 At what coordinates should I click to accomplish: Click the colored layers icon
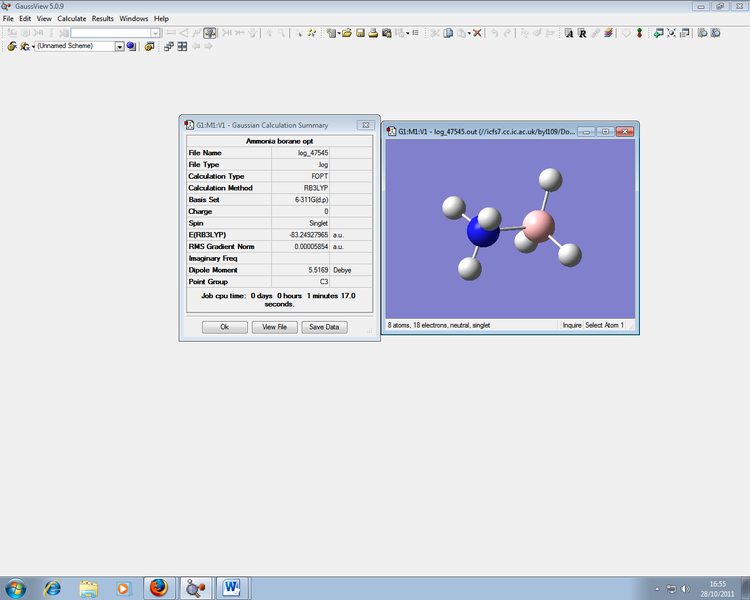pyautogui.click(x=608, y=33)
